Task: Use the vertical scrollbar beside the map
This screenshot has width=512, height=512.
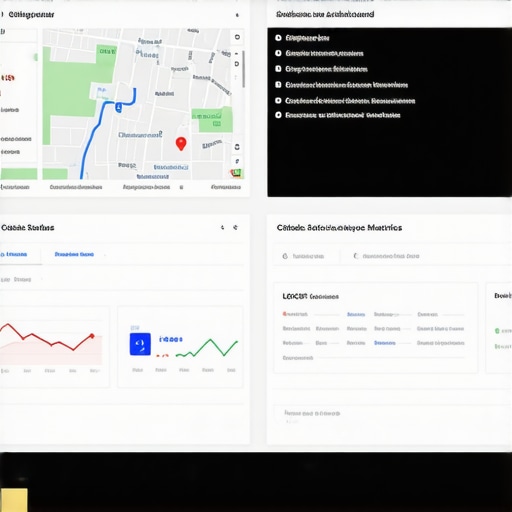Action: [x=244, y=69]
